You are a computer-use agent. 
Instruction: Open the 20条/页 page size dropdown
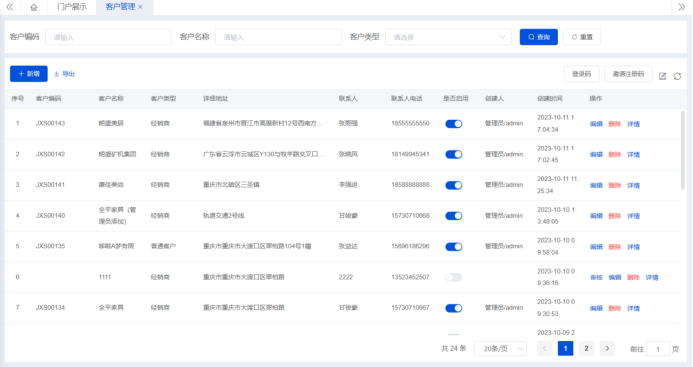pos(500,348)
